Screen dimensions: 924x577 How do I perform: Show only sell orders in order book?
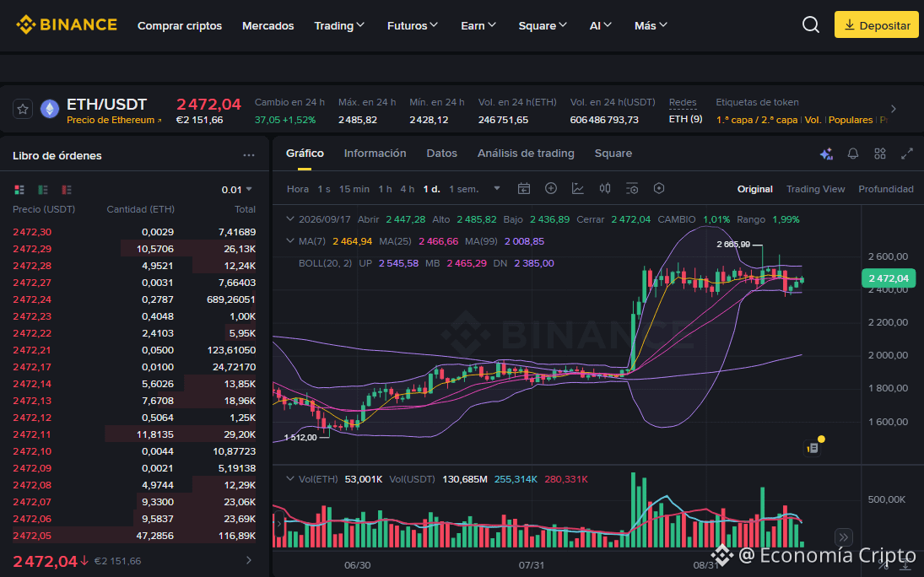pos(67,190)
